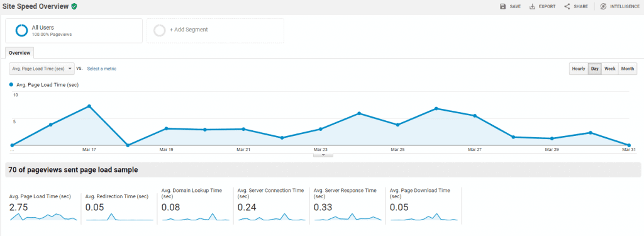Click the Export download icon
The image size is (644, 236).
click(x=532, y=6)
